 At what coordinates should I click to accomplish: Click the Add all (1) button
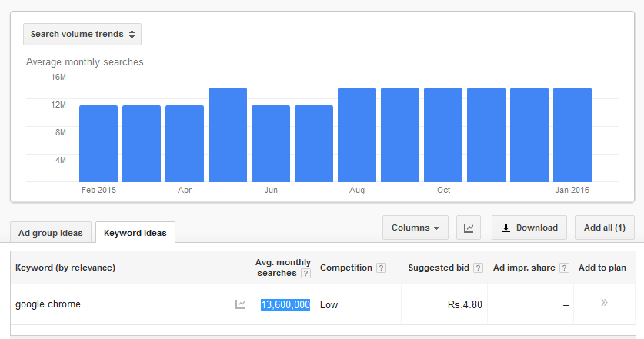[605, 228]
